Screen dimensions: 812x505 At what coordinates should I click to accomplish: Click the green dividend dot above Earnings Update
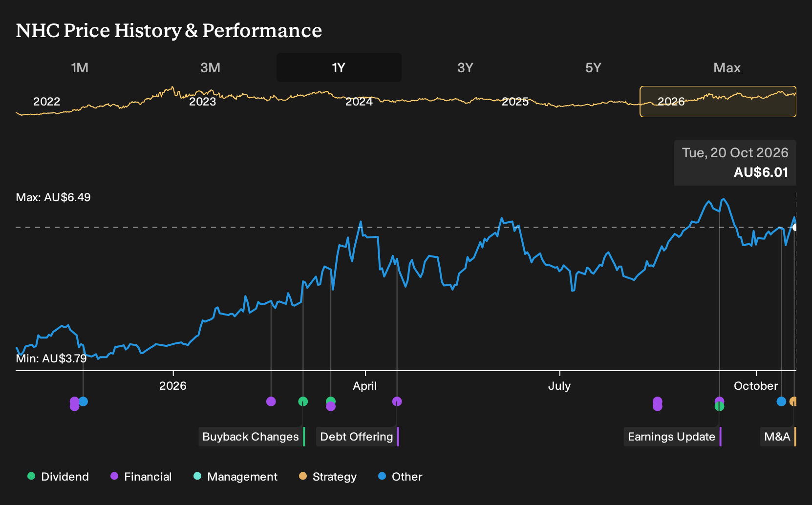(719, 406)
